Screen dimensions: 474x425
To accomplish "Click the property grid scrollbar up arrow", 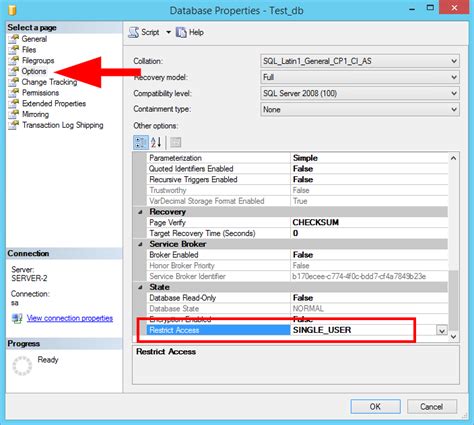I will 453,158.
